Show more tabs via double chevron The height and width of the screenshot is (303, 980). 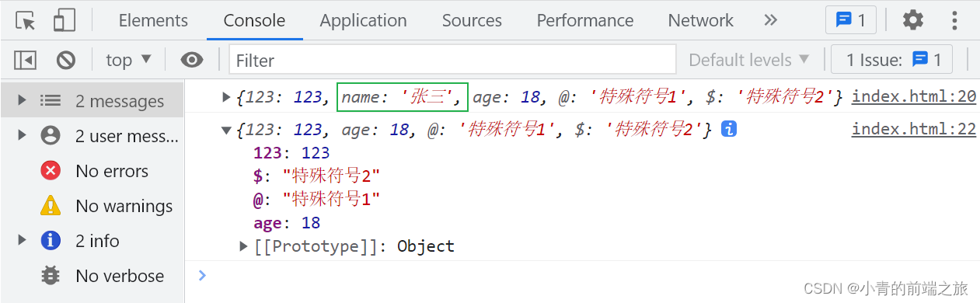[x=770, y=20]
